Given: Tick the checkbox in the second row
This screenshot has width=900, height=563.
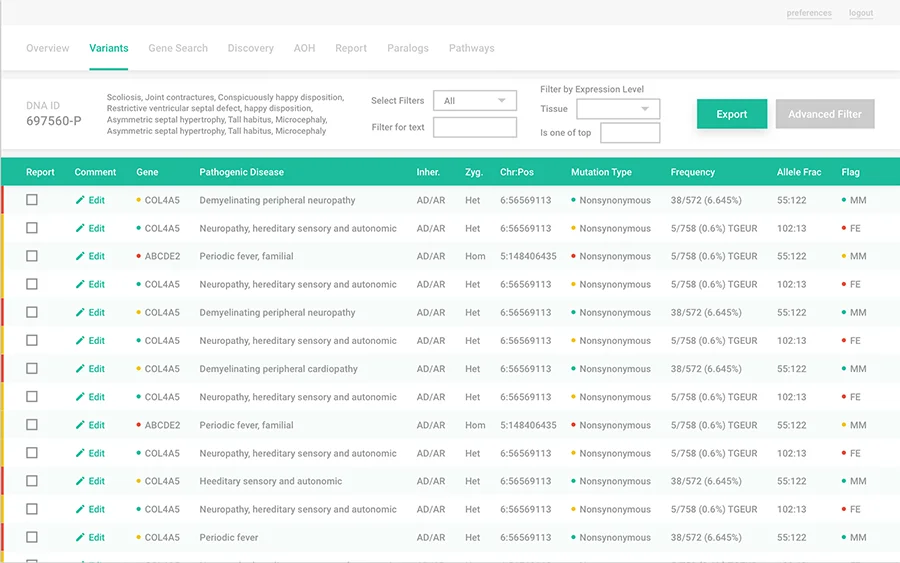Looking at the screenshot, I should pos(32,228).
